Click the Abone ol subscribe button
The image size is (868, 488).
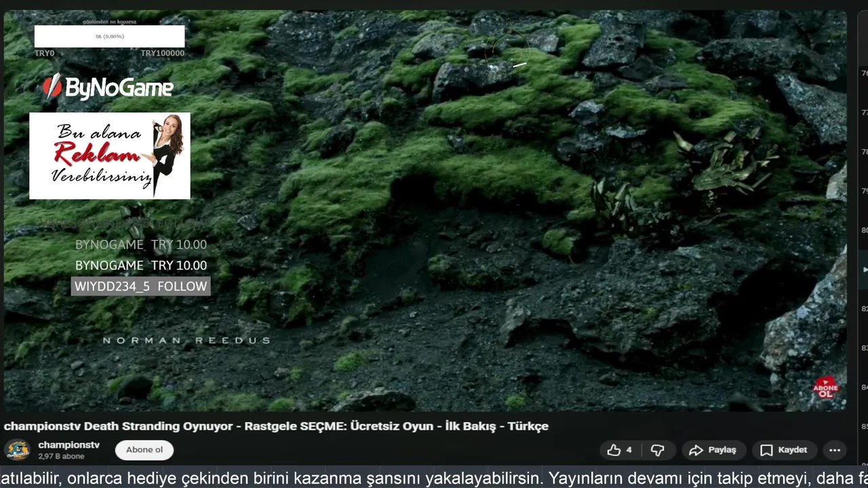(x=144, y=450)
